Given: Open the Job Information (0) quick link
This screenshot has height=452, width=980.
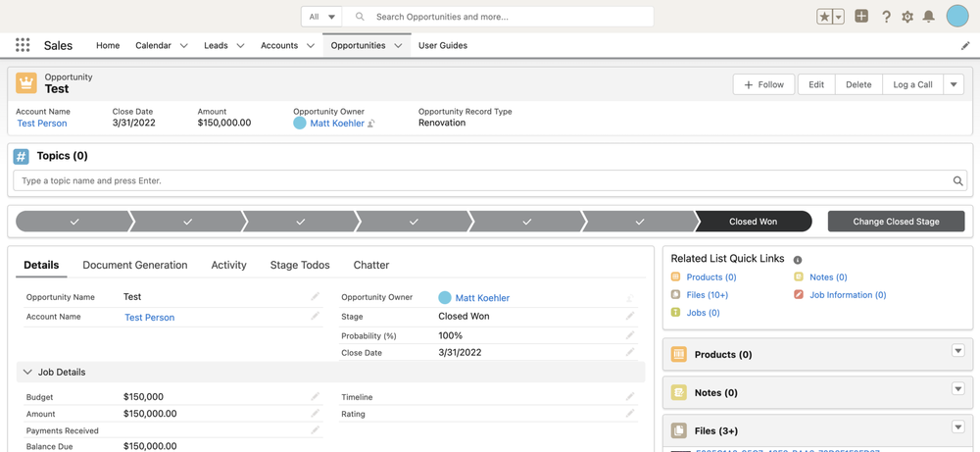Looking at the screenshot, I should click(x=848, y=294).
